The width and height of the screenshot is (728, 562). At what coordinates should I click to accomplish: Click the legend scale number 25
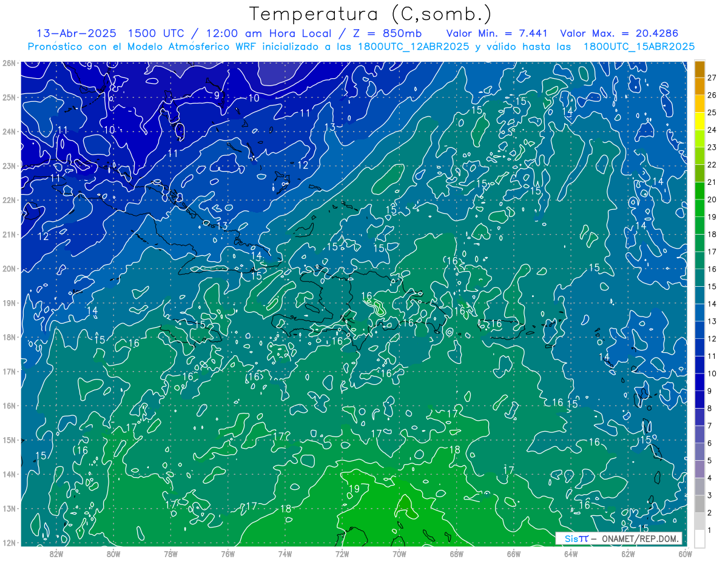click(x=712, y=113)
